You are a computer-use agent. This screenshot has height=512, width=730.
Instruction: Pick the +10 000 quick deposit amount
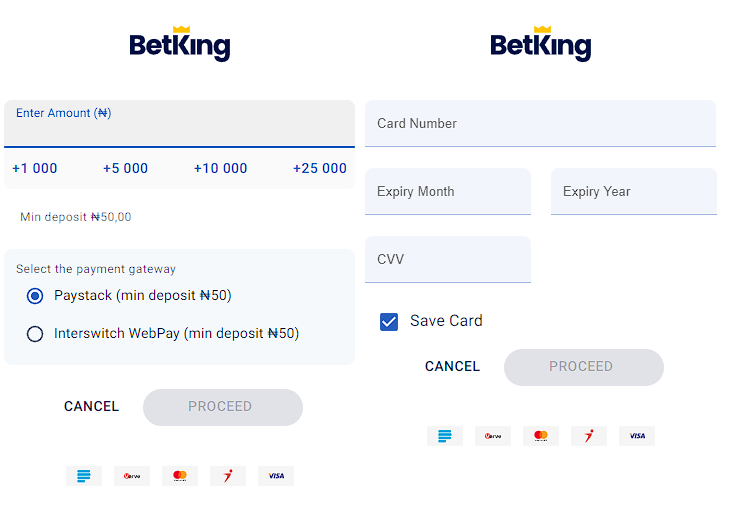click(220, 169)
